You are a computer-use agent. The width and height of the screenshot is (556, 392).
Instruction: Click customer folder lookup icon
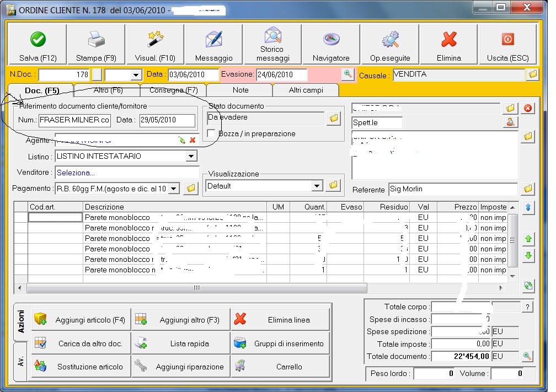(x=510, y=108)
